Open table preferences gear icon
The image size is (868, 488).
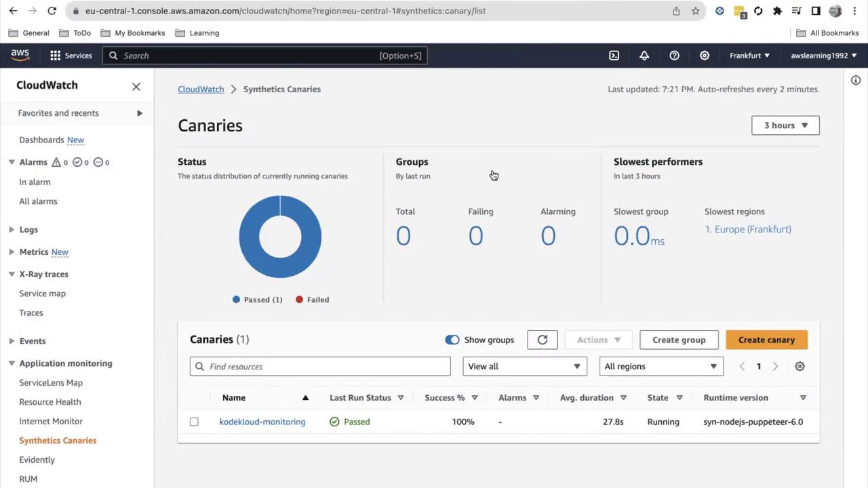(800, 366)
